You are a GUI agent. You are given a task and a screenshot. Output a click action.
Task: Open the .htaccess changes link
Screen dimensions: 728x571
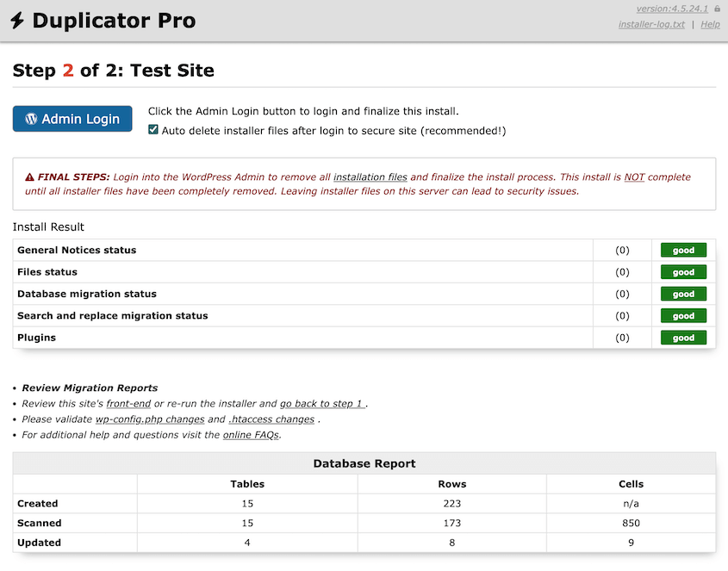(271, 419)
